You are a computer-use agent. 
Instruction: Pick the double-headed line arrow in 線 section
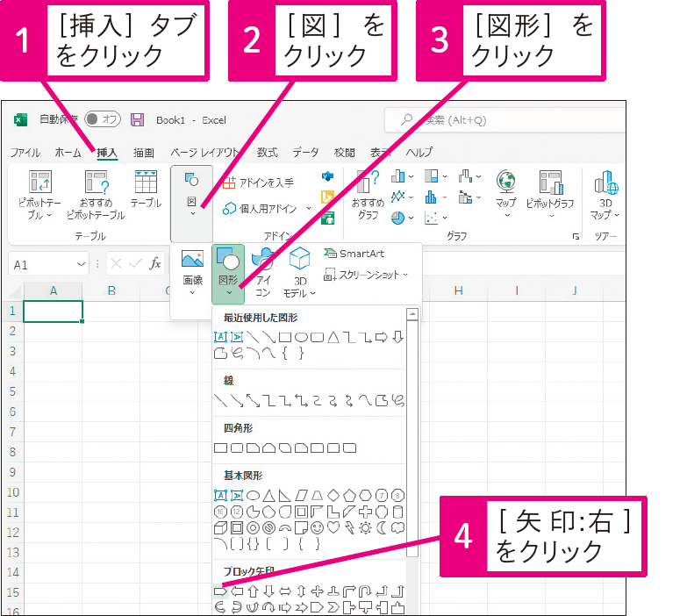[253, 400]
